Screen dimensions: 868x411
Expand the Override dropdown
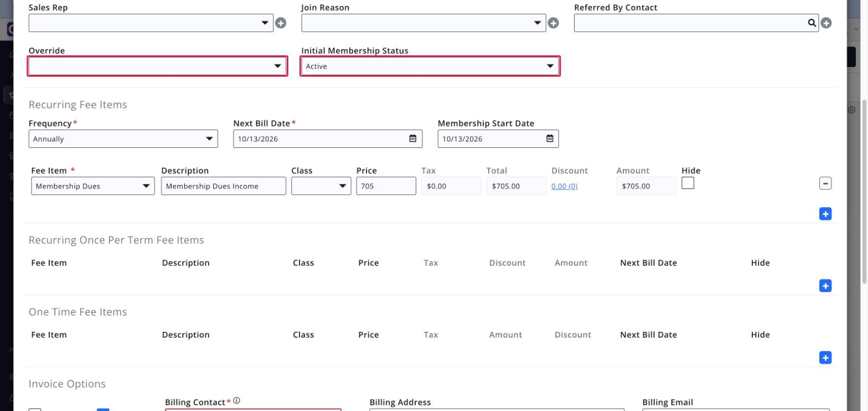[157, 66]
